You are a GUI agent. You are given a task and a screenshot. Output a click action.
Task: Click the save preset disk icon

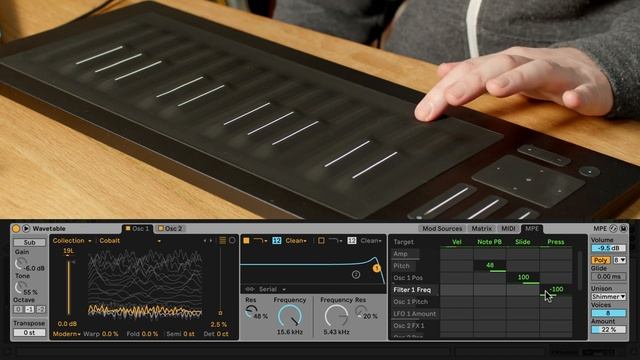623,229
